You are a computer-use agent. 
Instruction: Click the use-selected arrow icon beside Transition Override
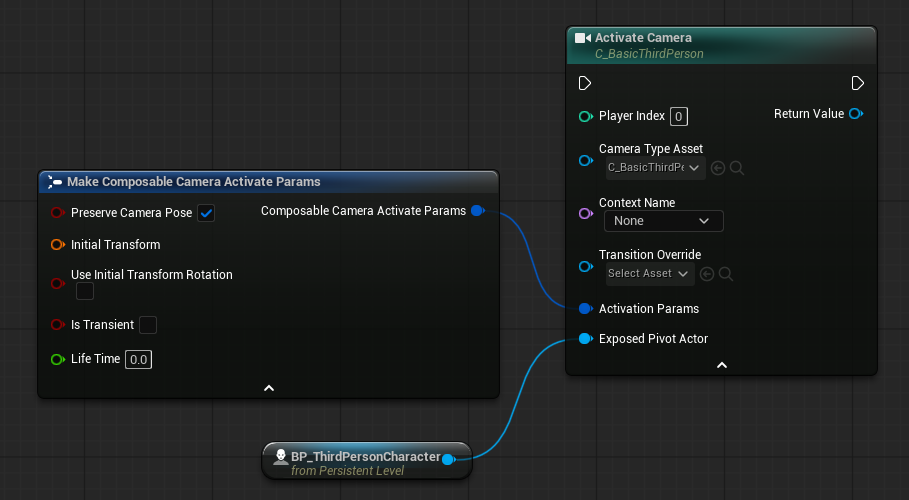pos(707,274)
